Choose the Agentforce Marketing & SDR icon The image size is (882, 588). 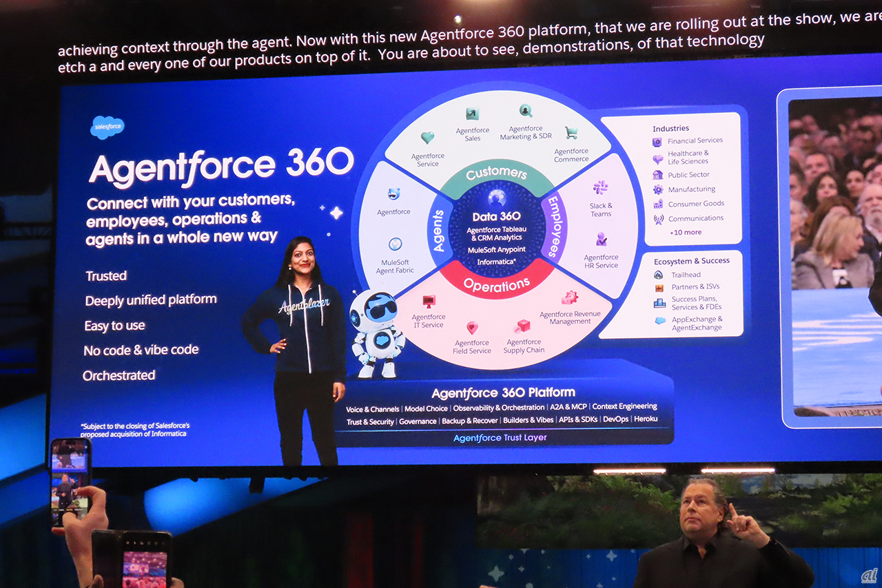(x=526, y=110)
